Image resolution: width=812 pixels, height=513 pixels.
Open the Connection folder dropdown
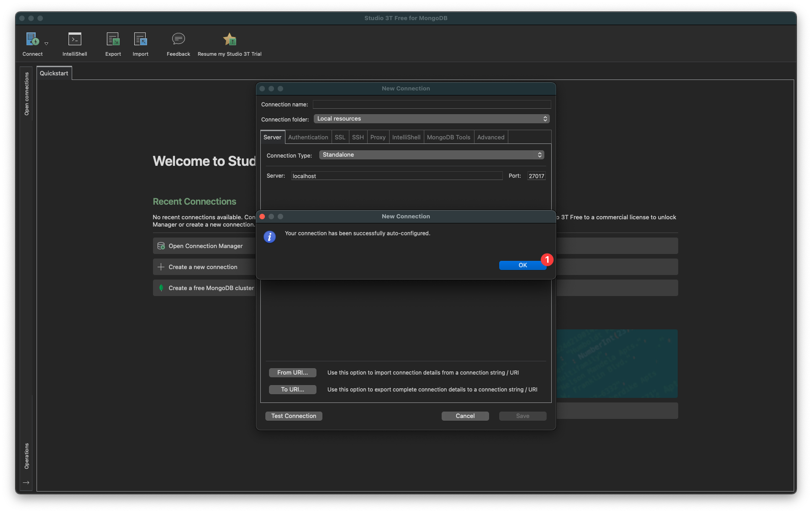(x=432, y=119)
